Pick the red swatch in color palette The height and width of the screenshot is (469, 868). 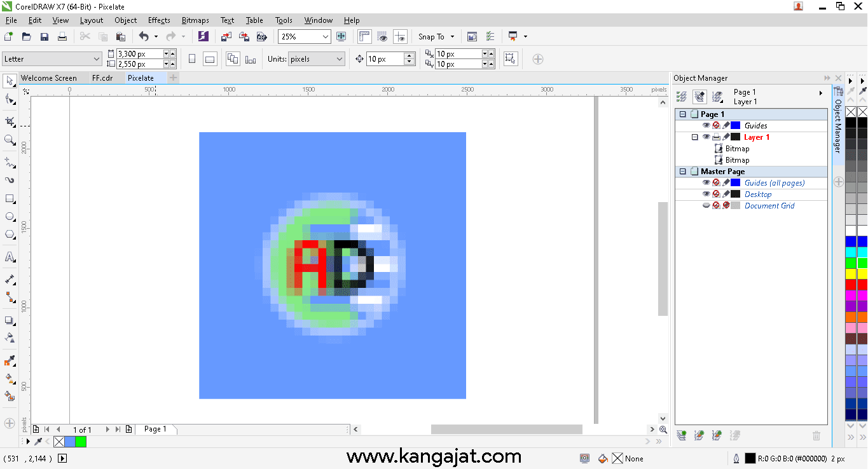tap(851, 284)
